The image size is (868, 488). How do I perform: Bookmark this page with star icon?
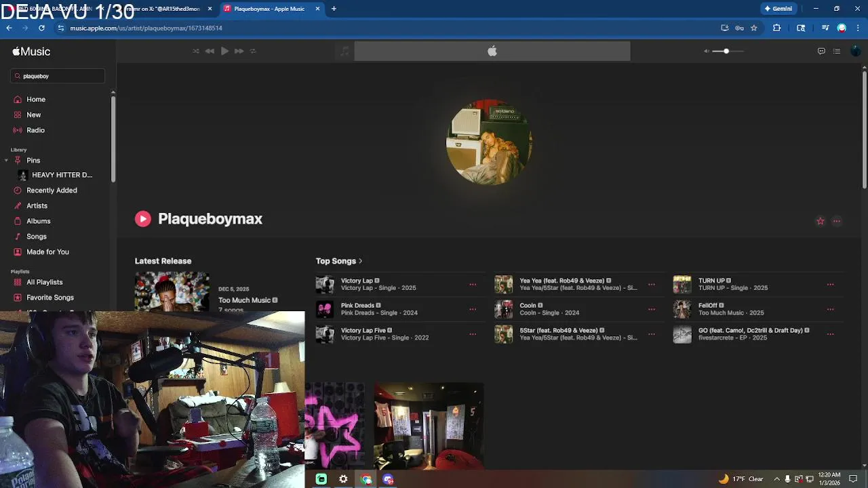pos(753,28)
